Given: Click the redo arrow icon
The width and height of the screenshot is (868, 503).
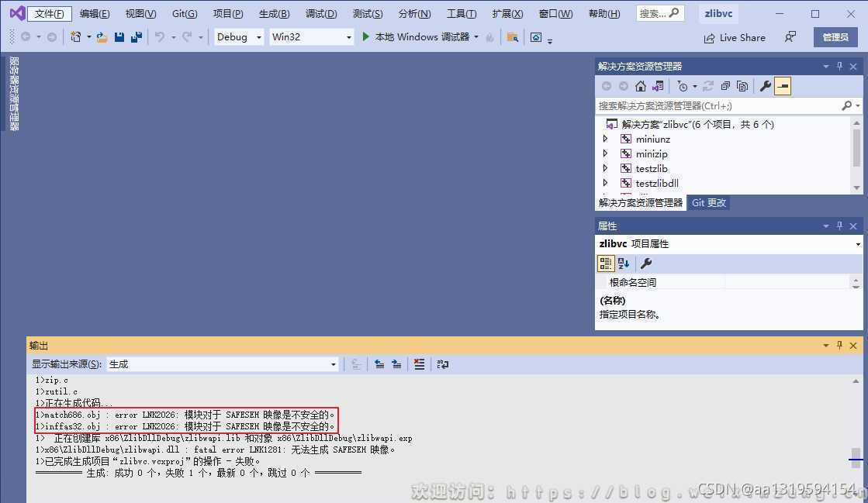Looking at the screenshot, I should coord(187,37).
